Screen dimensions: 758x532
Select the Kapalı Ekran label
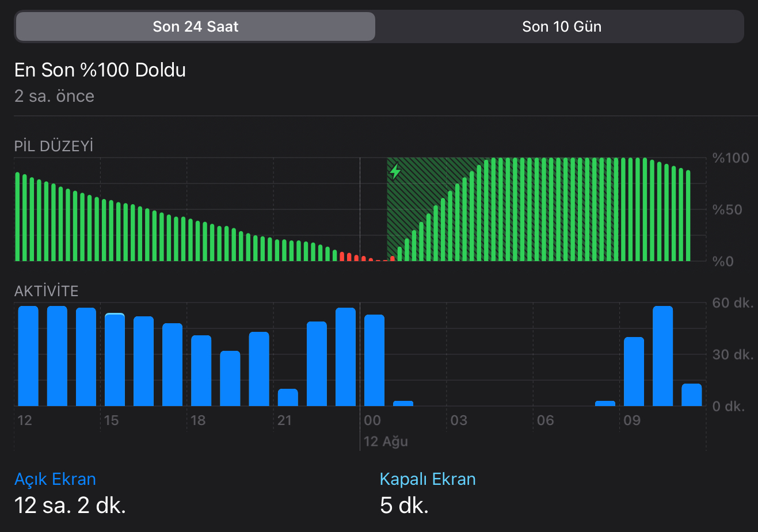coord(428,479)
